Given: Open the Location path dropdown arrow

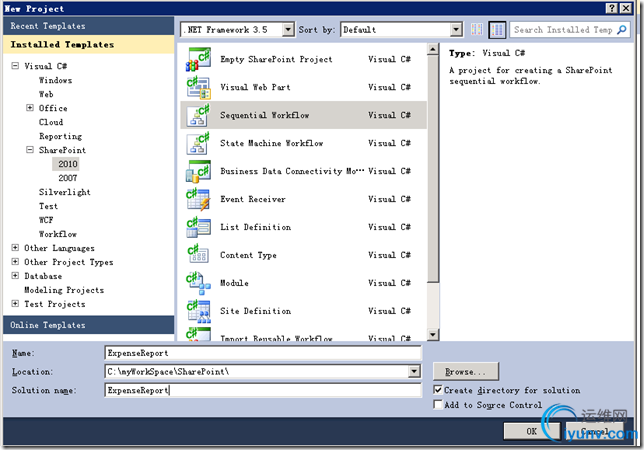Looking at the screenshot, I should pyautogui.click(x=414, y=372).
